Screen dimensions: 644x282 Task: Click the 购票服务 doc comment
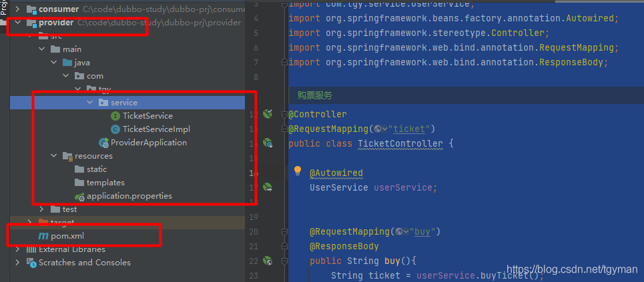pos(314,96)
